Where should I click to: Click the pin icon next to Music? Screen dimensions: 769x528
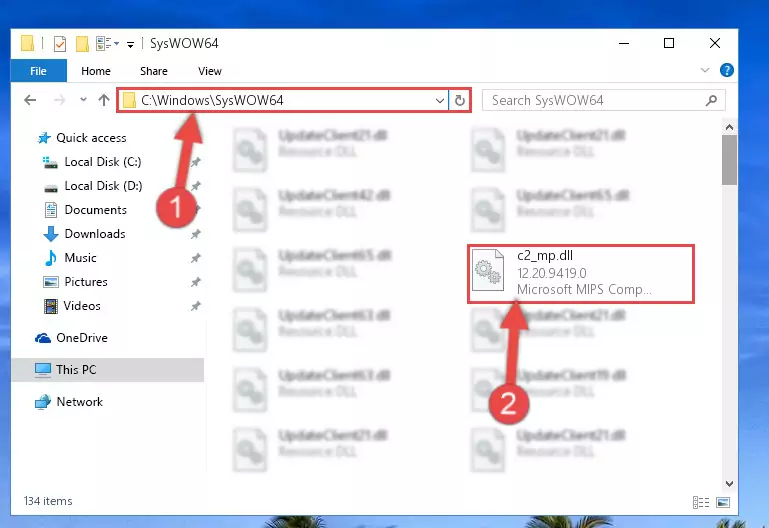(195, 258)
